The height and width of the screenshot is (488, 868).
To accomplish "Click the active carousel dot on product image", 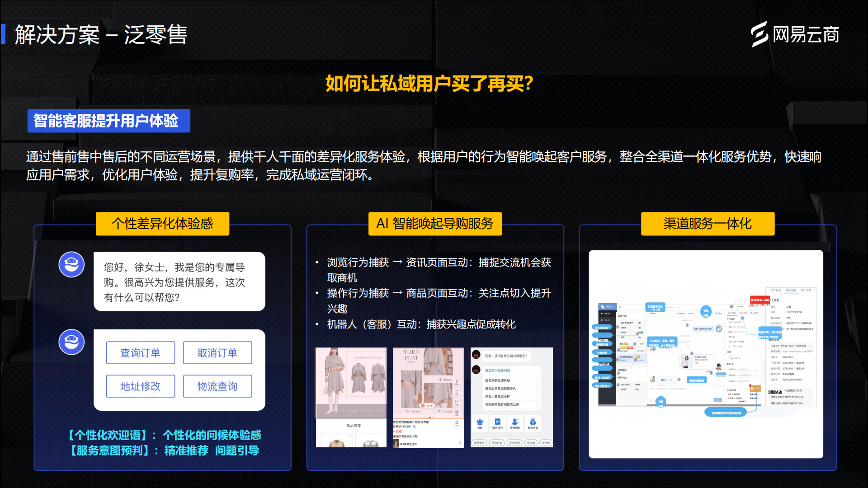I will [430, 418].
